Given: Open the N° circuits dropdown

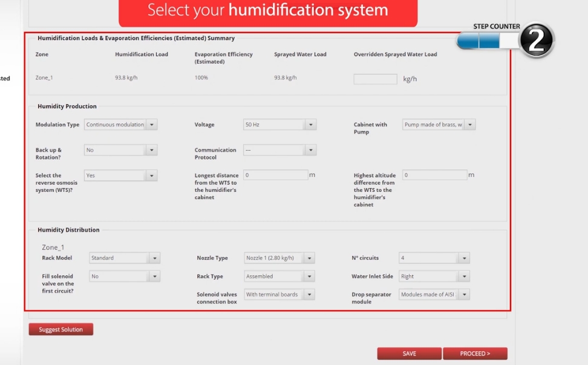Looking at the screenshot, I should (x=434, y=258).
